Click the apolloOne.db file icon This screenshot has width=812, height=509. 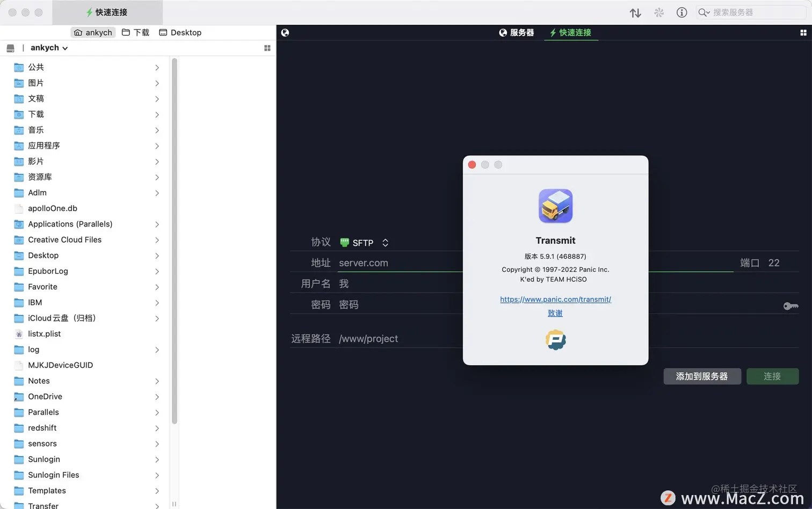point(19,208)
